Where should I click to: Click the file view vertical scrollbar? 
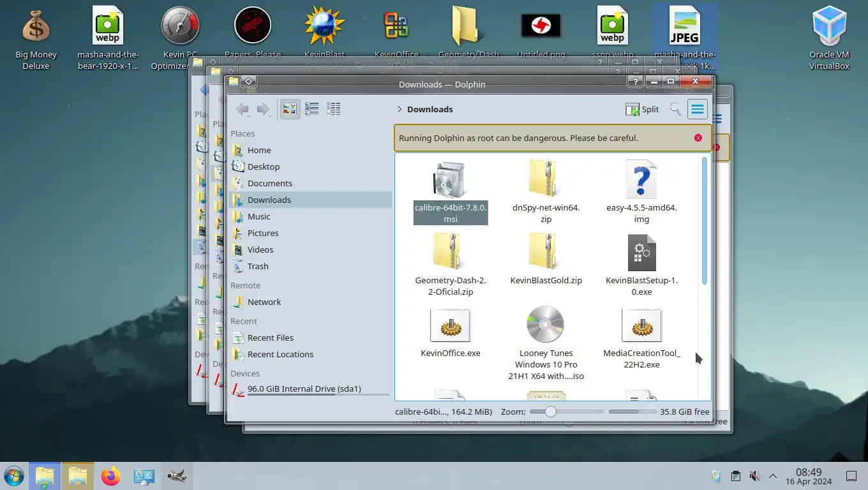(705, 220)
